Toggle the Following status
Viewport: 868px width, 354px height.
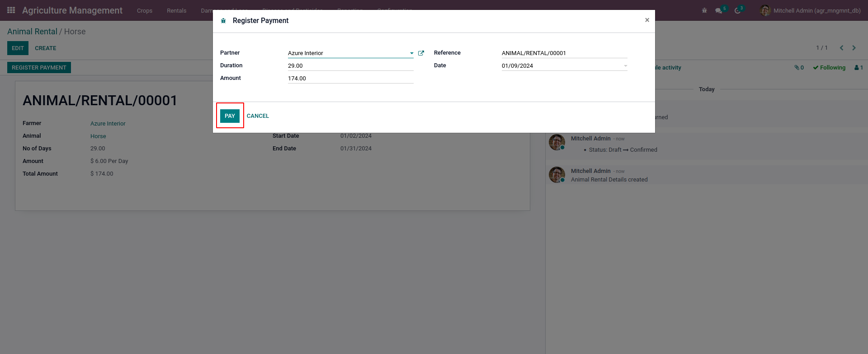coord(829,68)
